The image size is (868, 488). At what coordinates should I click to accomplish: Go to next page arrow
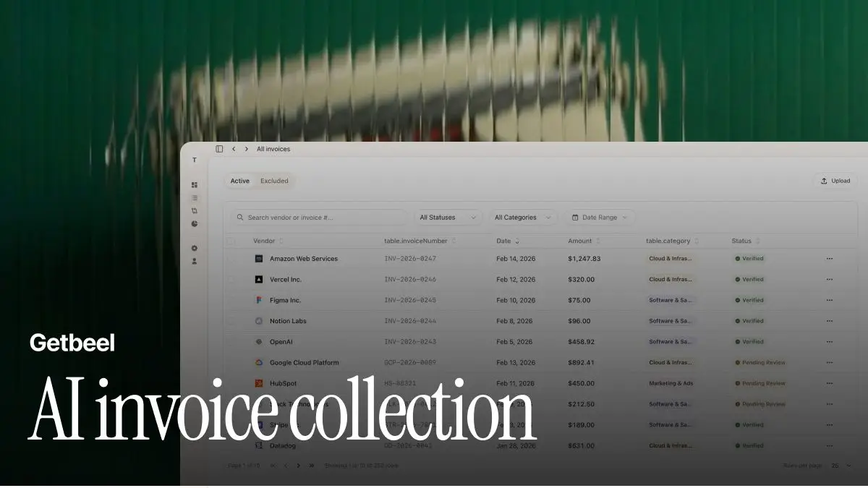[298, 466]
